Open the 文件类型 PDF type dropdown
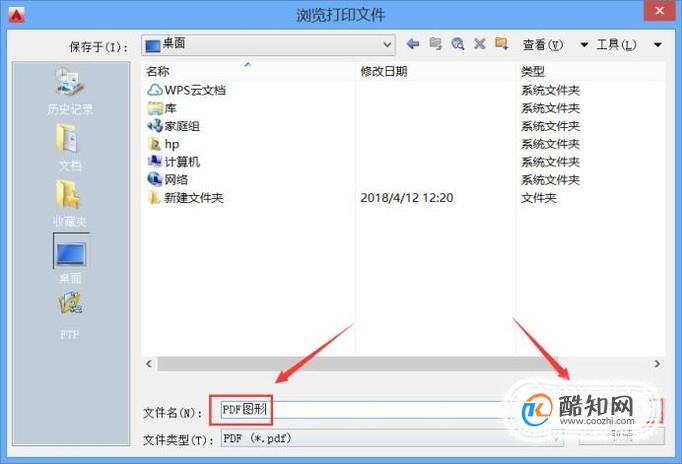 (392, 438)
